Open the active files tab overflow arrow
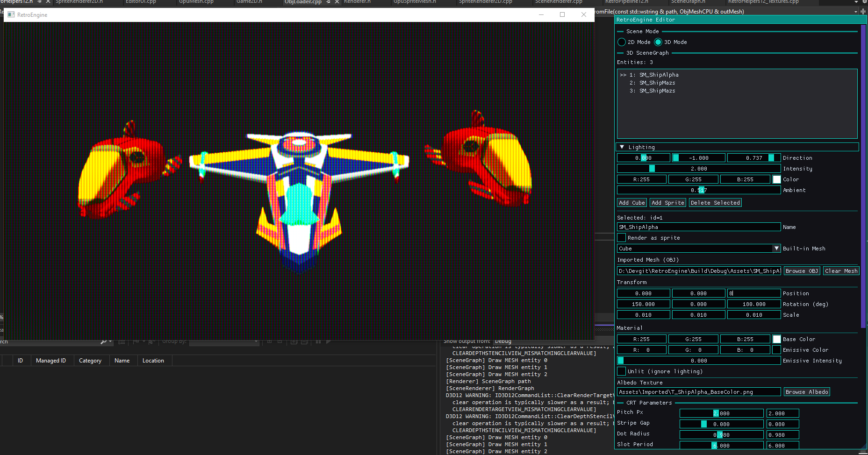 click(x=856, y=2)
